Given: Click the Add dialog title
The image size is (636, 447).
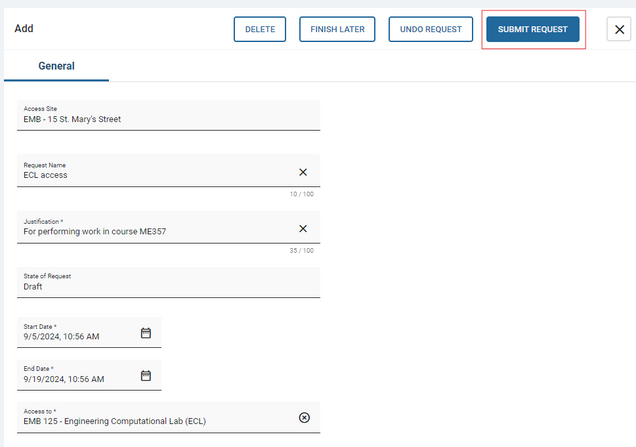Looking at the screenshot, I should pyautogui.click(x=25, y=29).
